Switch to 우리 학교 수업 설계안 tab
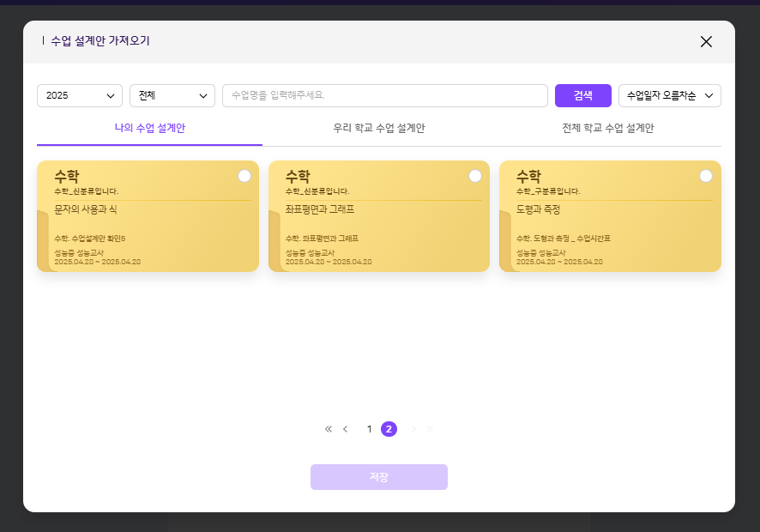 (x=379, y=128)
